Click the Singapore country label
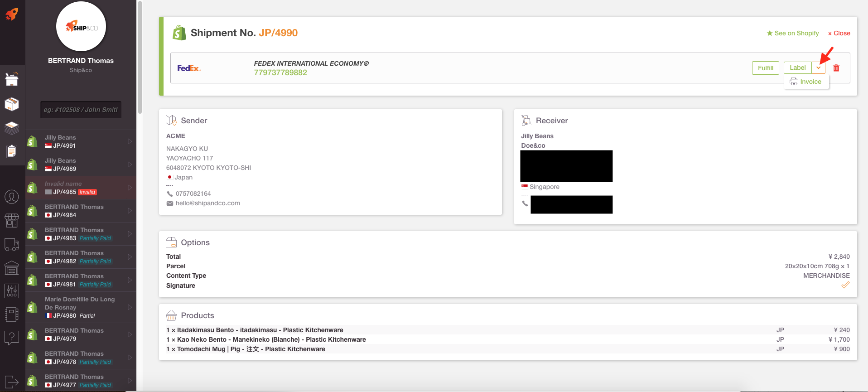 545,187
